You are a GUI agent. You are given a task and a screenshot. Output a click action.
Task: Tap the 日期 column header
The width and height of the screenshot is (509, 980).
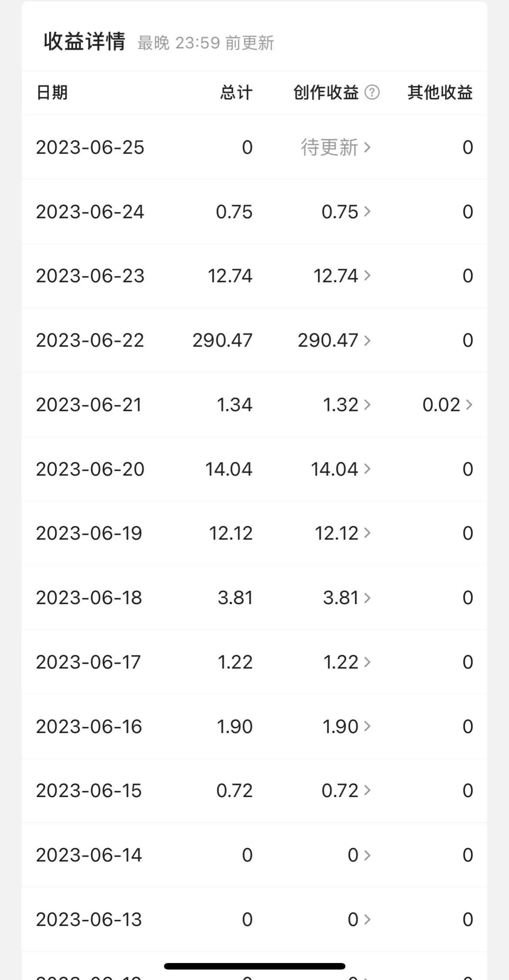pos(52,92)
